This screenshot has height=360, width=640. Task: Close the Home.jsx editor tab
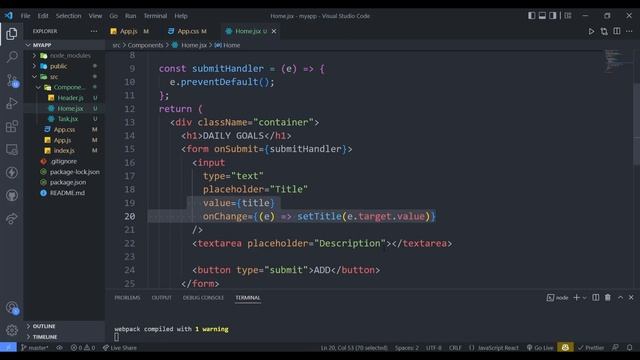(x=274, y=31)
